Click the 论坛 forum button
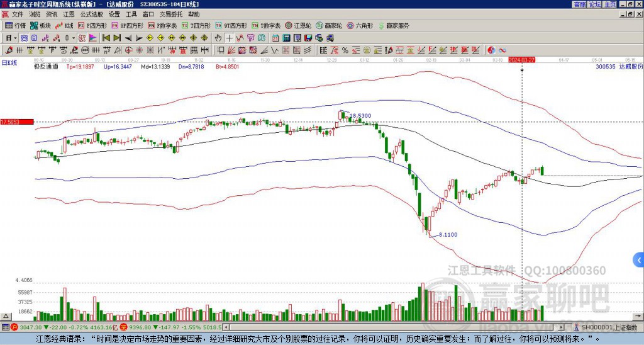Screen dimensions: 644x345 pyautogui.click(x=595, y=4)
